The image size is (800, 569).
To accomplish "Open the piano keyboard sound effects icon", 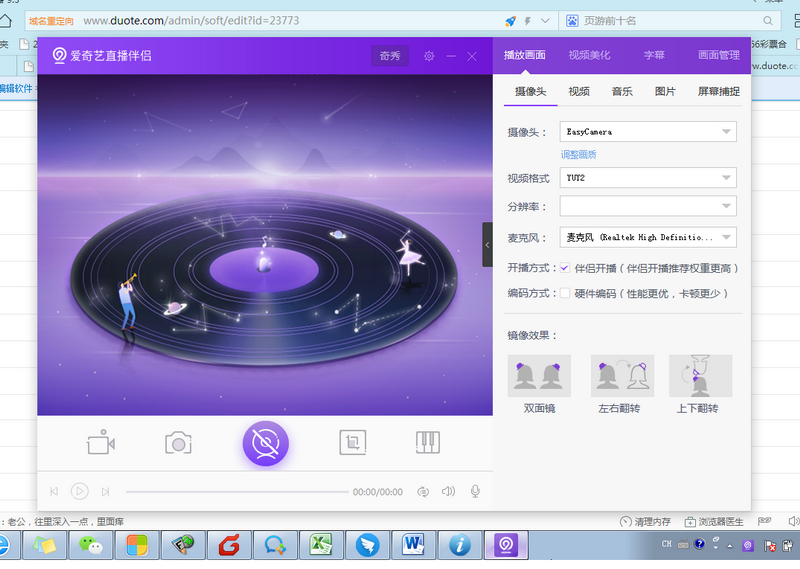I will point(428,443).
